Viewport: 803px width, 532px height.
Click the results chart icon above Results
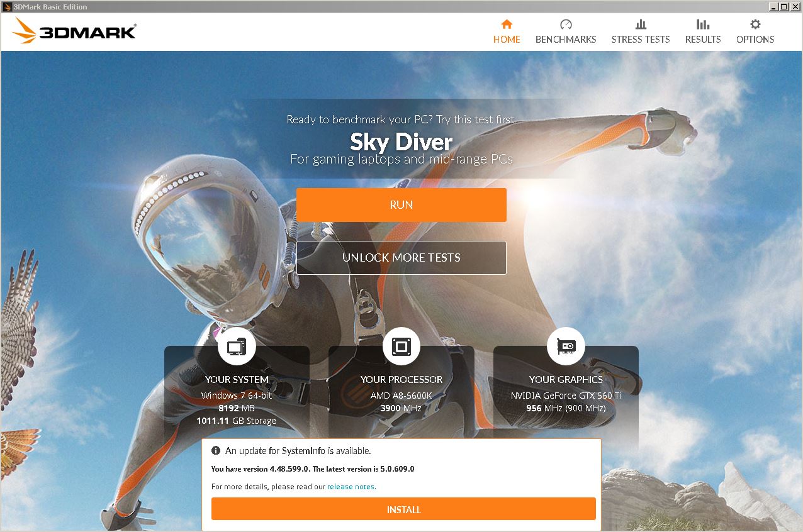tap(703, 24)
